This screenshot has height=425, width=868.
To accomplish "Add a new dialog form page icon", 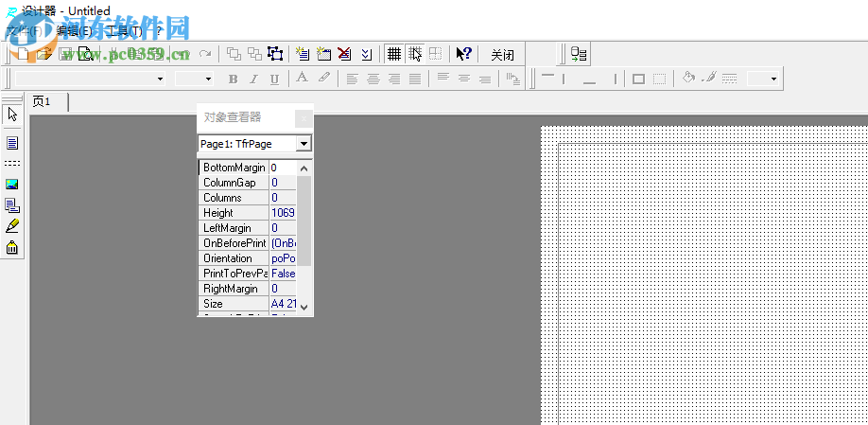I will (x=323, y=54).
